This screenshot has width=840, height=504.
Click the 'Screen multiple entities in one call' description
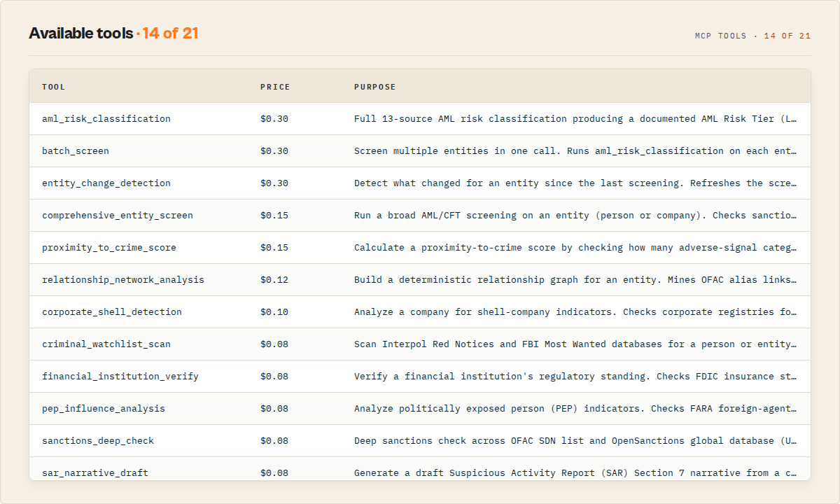point(575,150)
